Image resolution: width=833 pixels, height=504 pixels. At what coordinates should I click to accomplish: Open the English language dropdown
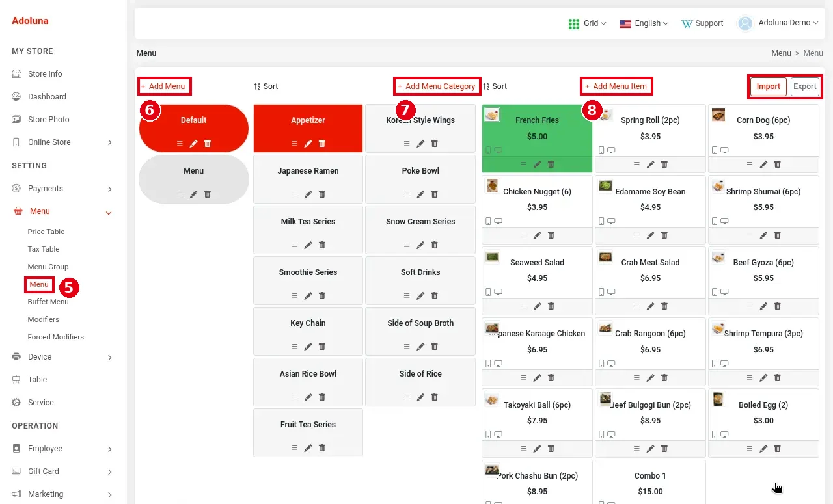click(x=644, y=23)
